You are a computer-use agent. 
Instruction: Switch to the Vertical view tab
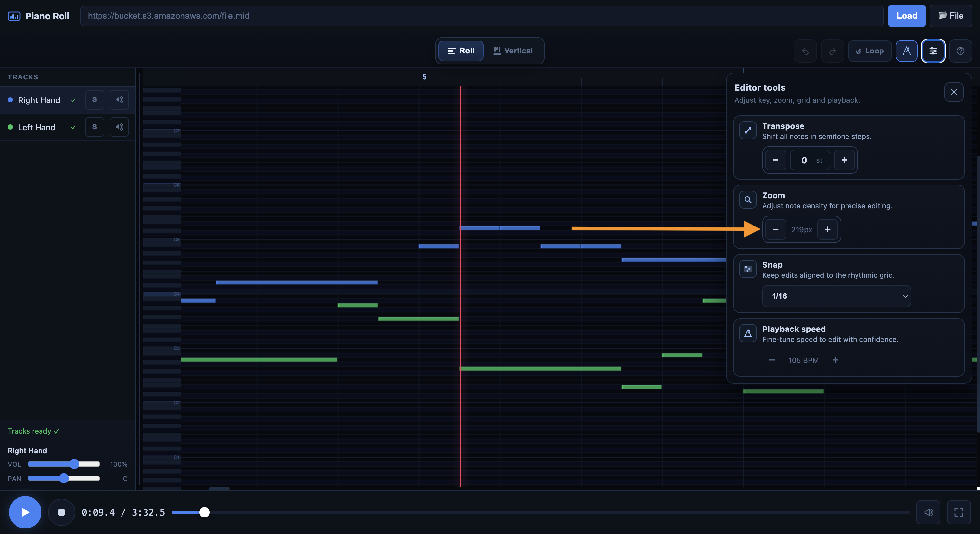coord(513,51)
